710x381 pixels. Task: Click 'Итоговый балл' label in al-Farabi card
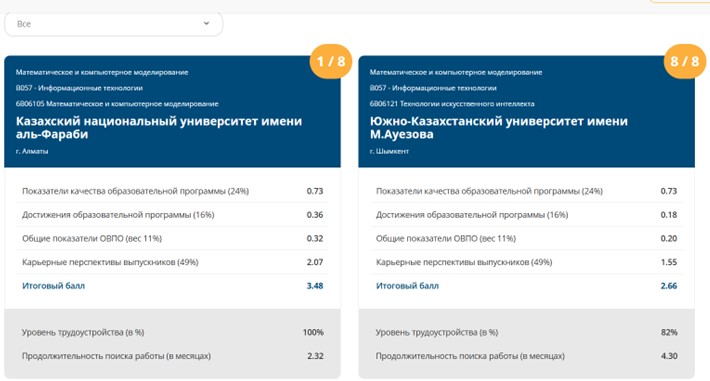pos(53,286)
